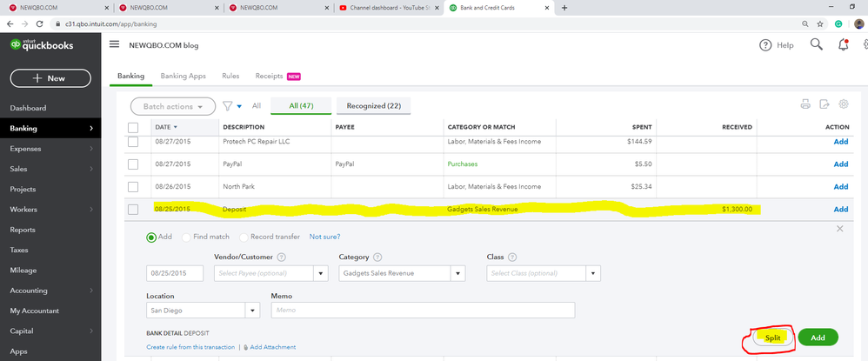Check the select-all header checkbox
The width and height of the screenshot is (868, 361).
133,127
